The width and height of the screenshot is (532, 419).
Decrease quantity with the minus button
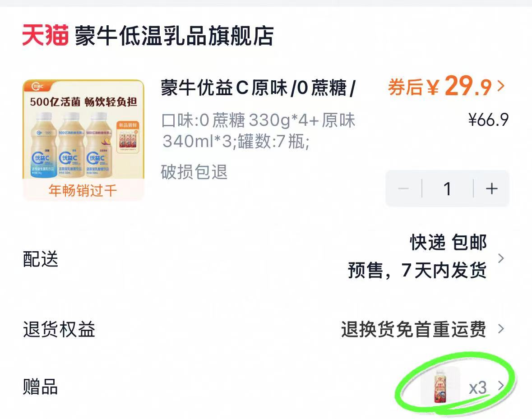coord(403,189)
